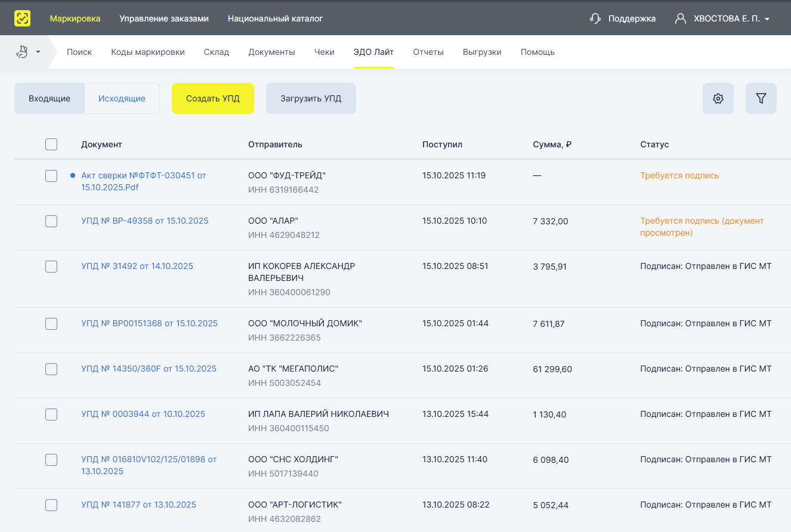Click status Требуется подпись (документ просмотрен)
The image size is (791, 532).
tap(702, 227)
